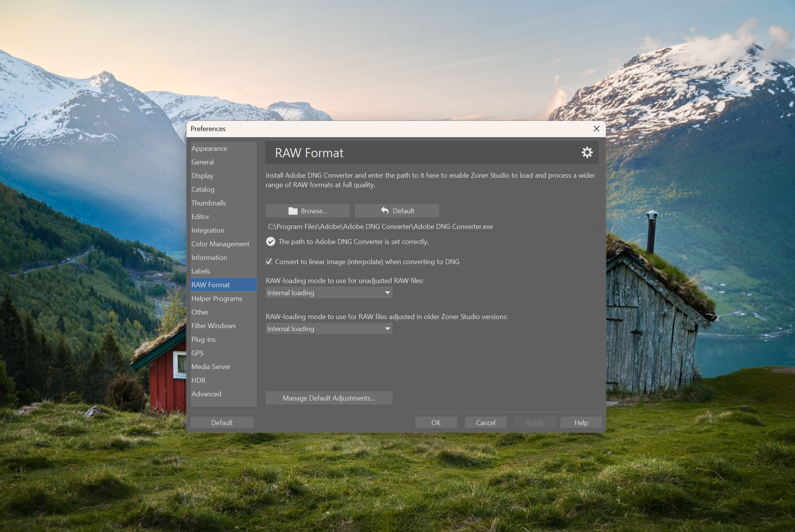Click the gear icon in RAW Format header
The image size is (795, 532).
[587, 152]
